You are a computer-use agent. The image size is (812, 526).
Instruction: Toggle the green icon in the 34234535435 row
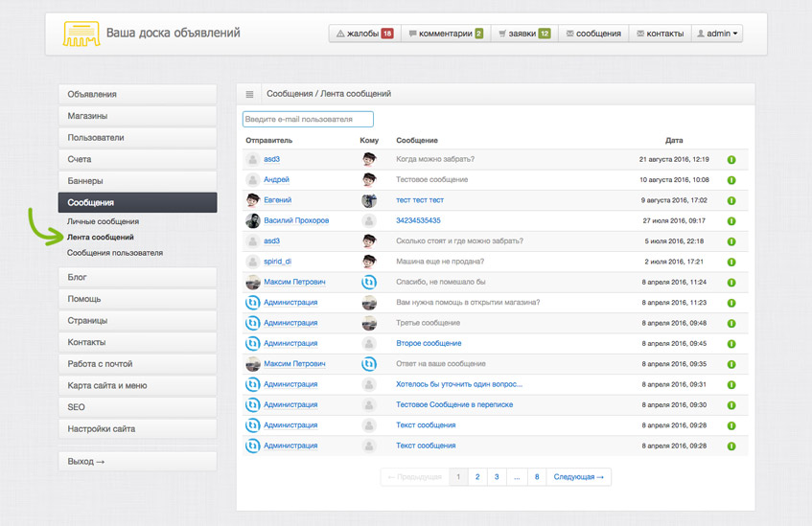pyautogui.click(x=731, y=221)
